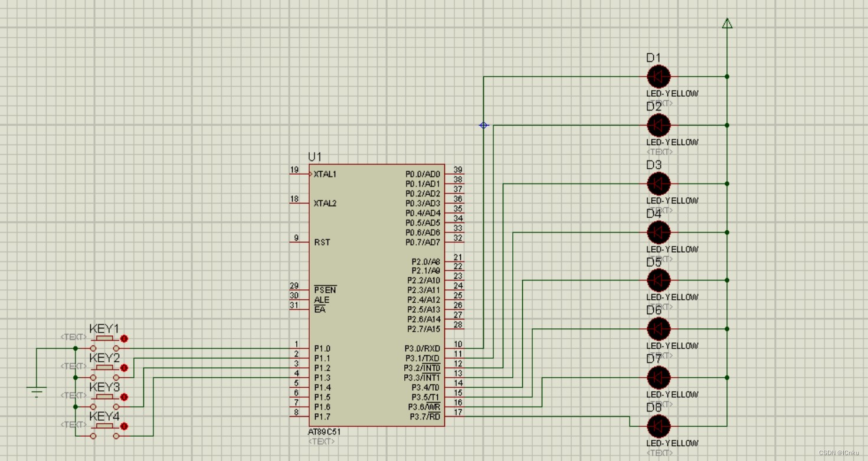Click the blue wire junction marker

coord(483,125)
